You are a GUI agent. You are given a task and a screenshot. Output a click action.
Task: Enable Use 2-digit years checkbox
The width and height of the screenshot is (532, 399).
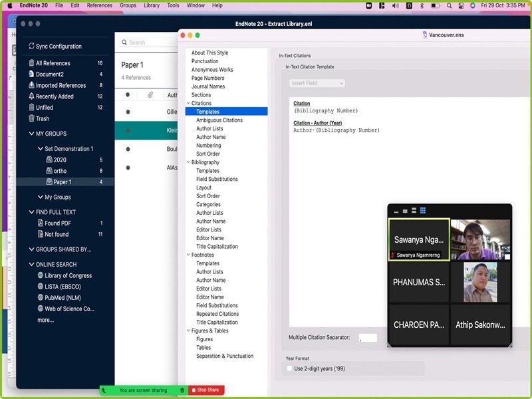click(x=289, y=368)
